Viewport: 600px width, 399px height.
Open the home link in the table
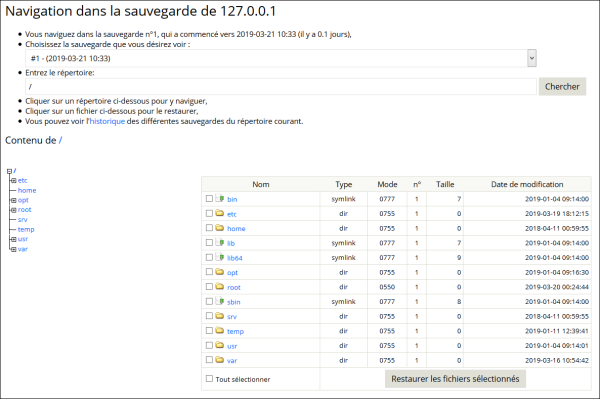pos(236,228)
